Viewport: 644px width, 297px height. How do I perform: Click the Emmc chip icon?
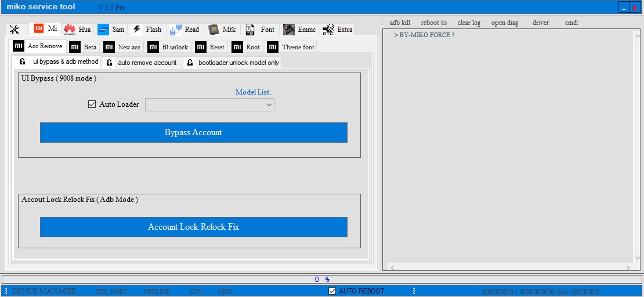(289, 30)
